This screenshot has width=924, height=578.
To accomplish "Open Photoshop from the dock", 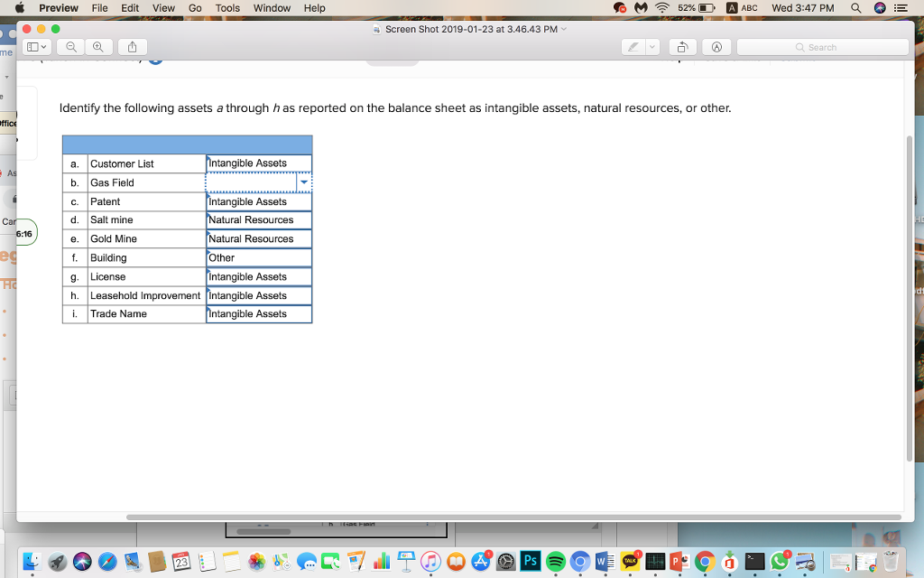I will 531,560.
